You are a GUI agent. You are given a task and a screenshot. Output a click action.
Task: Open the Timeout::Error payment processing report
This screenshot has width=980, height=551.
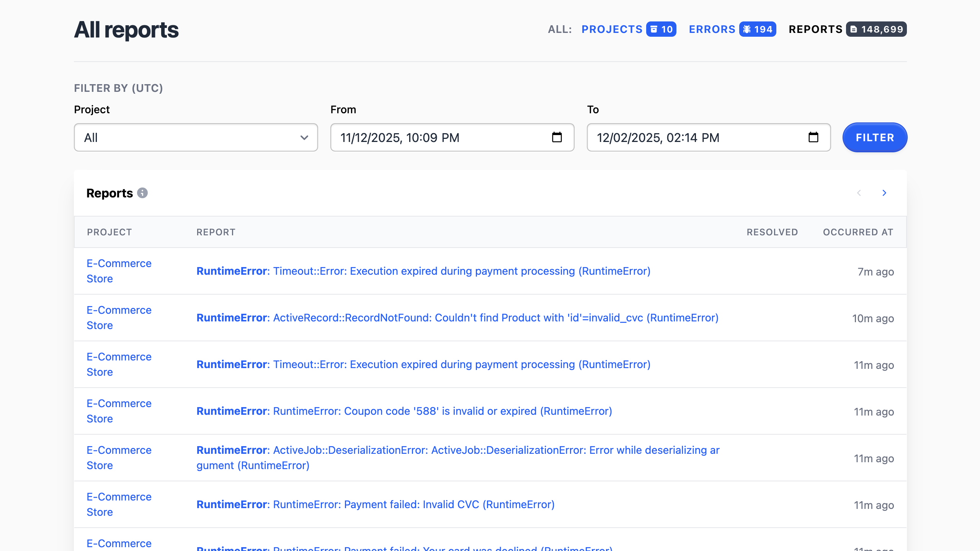pos(423,271)
